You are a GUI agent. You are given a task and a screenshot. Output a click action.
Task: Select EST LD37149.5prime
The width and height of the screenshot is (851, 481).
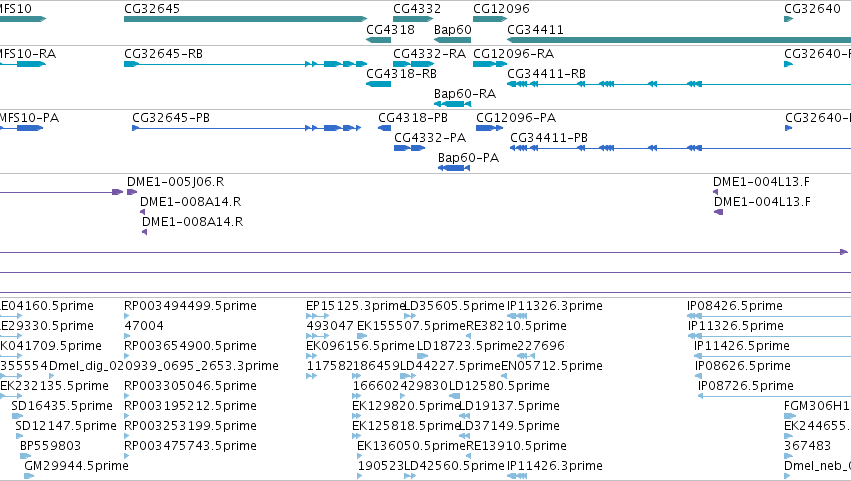[x=509, y=426]
